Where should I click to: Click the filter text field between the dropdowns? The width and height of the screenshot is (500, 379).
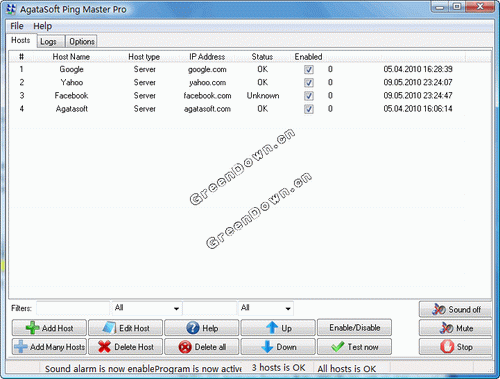pyautogui.click(x=210, y=308)
